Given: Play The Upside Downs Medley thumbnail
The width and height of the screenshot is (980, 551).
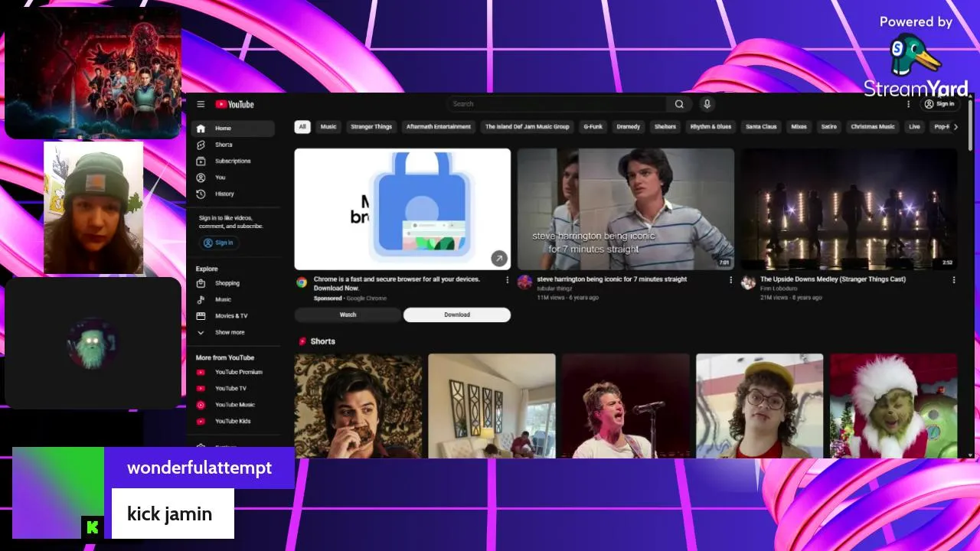Looking at the screenshot, I should pos(849,209).
